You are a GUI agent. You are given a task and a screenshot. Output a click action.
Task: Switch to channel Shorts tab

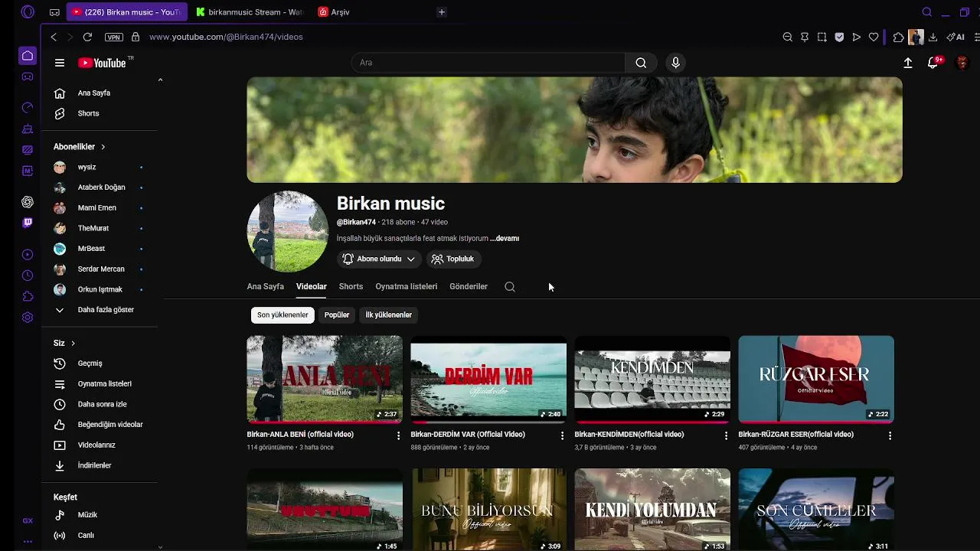(x=351, y=286)
